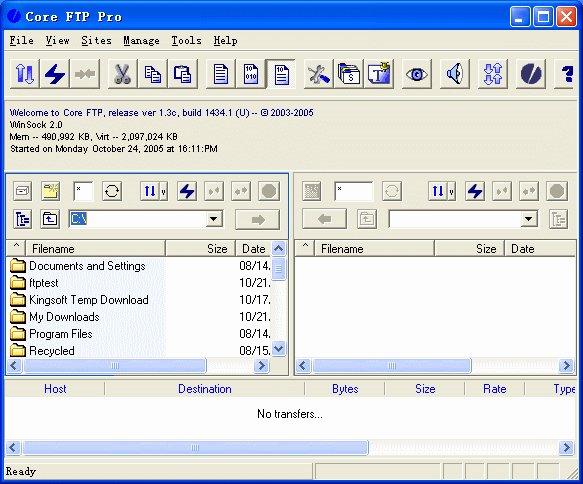Click the Core FTP round logo icon
The image size is (583, 484).
click(531, 74)
